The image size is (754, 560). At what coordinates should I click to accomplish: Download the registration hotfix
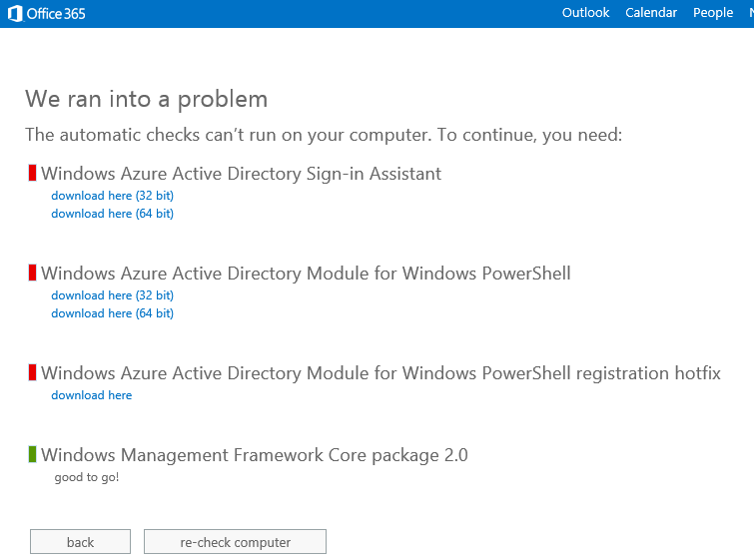[91, 395]
